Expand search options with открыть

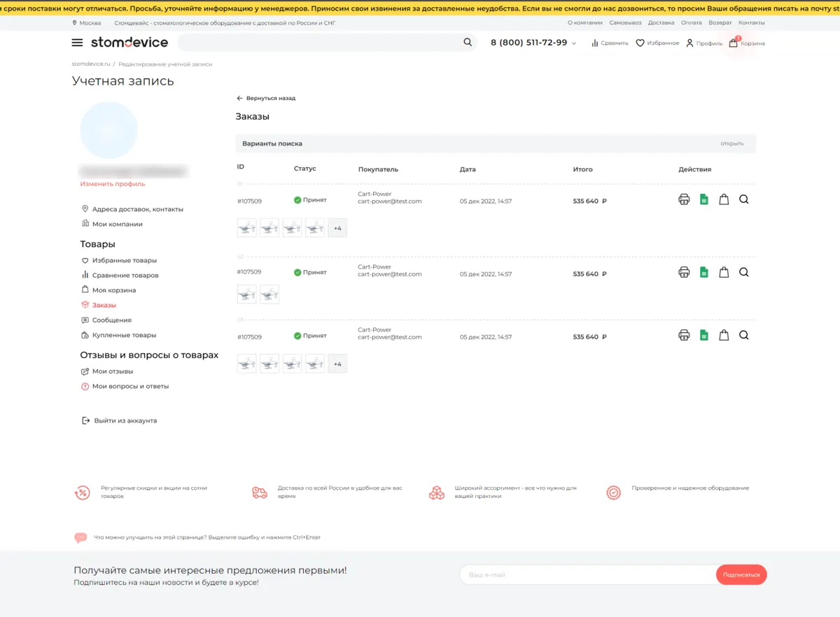(732, 143)
